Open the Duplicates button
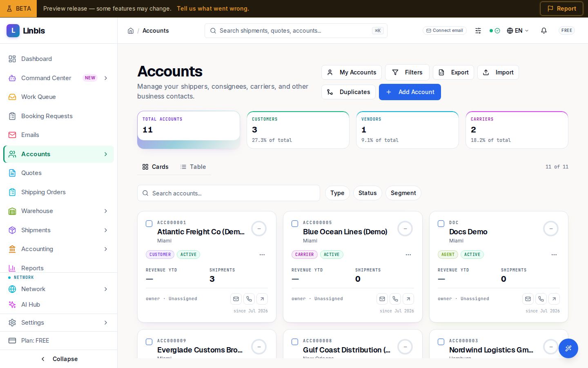The width and height of the screenshot is (588, 368). coord(348,92)
